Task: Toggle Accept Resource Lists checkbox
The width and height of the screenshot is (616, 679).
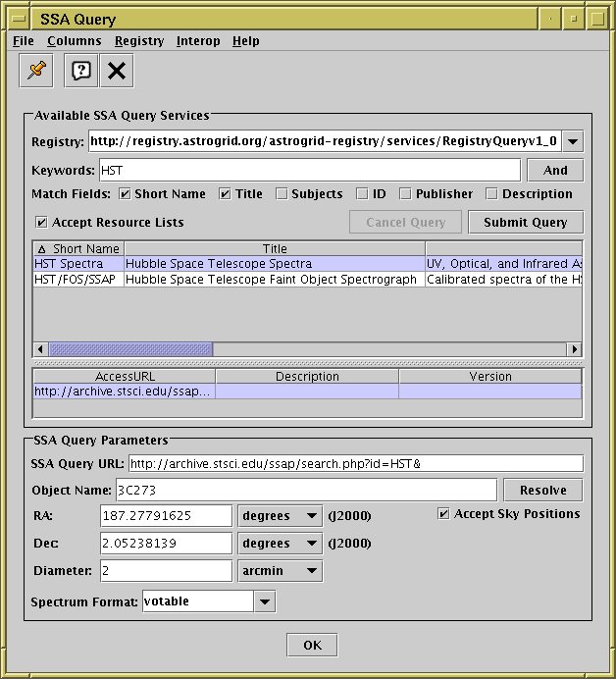Action: coord(41,222)
